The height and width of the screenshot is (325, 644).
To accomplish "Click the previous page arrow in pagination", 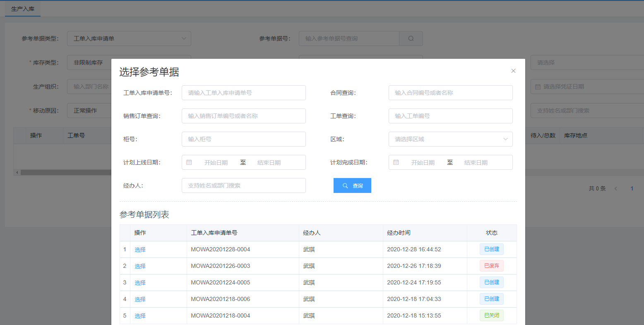I will click(616, 188).
